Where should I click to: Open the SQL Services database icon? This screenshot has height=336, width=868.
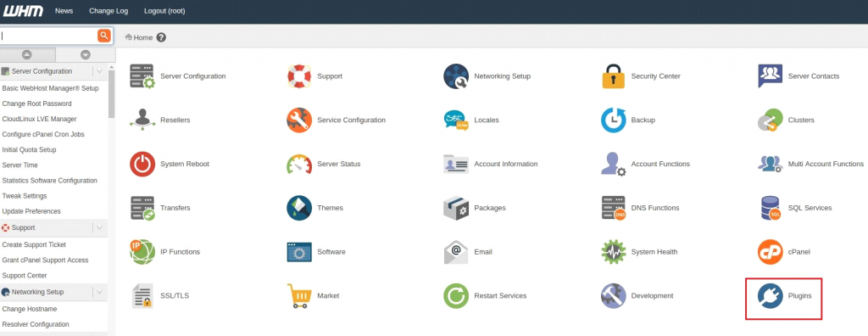click(x=770, y=208)
